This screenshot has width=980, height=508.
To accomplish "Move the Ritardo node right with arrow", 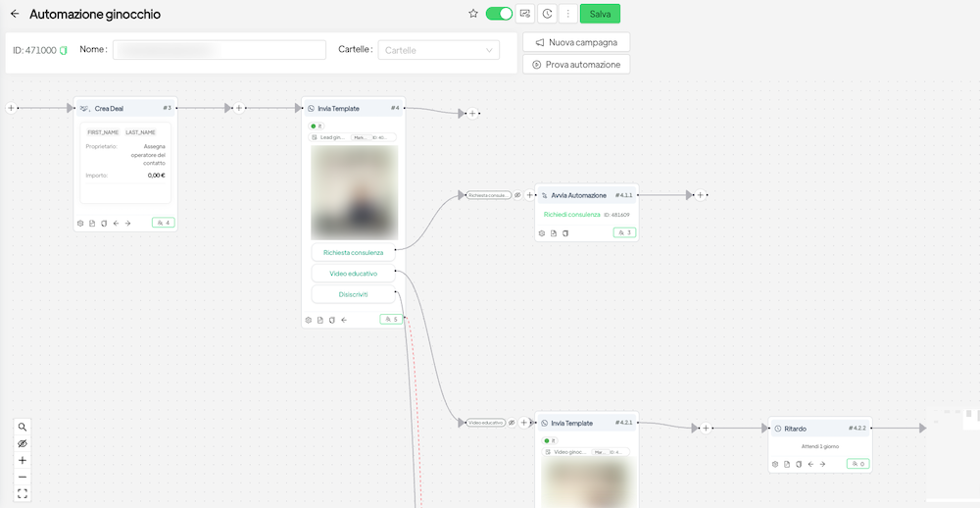I will pyautogui.click(x=822, y=464).
